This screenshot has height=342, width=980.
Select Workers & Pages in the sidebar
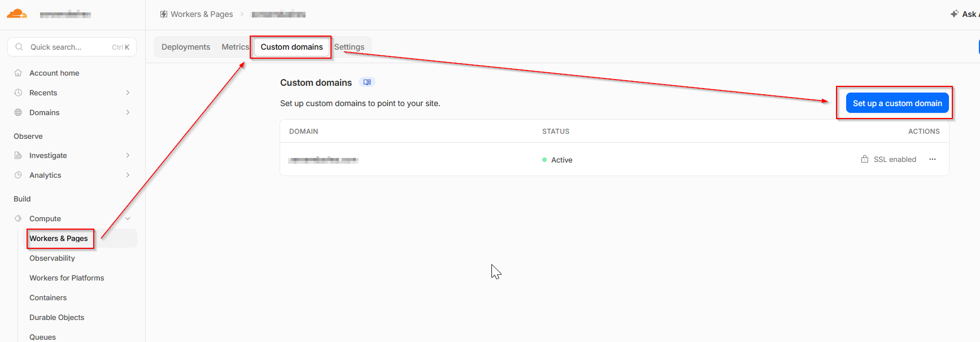coord(59,238)
